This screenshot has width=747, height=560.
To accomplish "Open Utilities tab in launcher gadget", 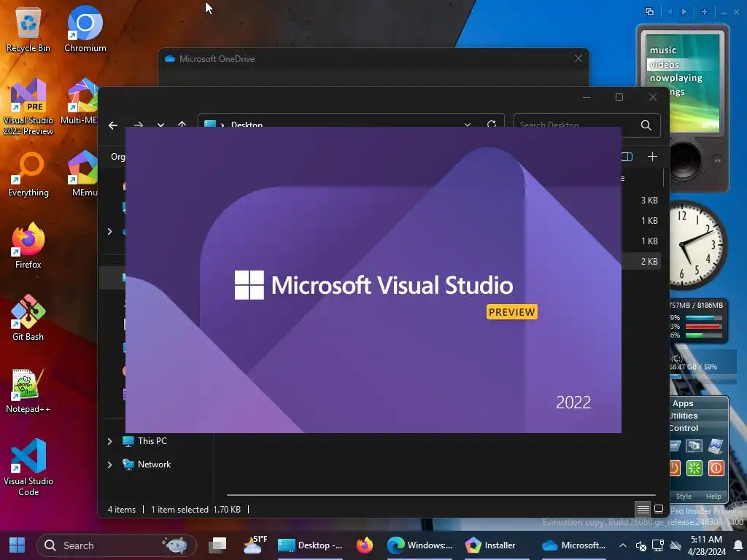I will [x=684, y=416].
